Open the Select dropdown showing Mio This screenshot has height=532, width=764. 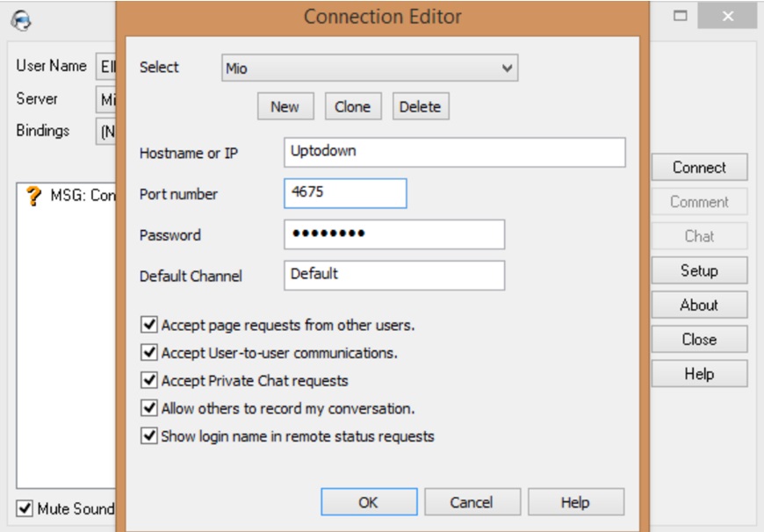tap(369, 68)
